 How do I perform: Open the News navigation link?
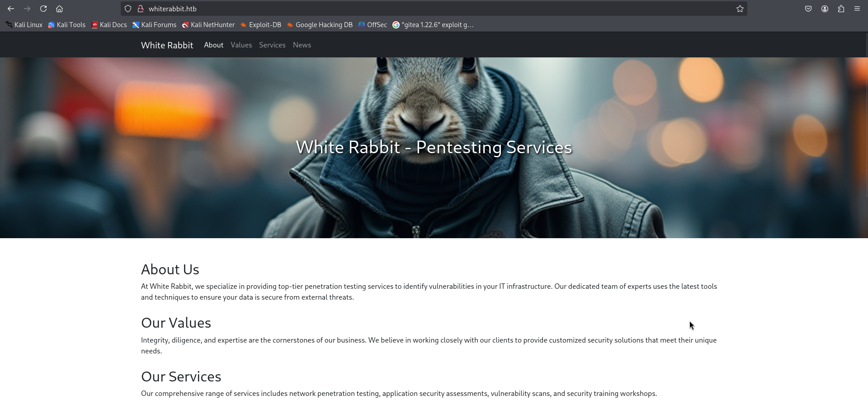pos(302,45)
